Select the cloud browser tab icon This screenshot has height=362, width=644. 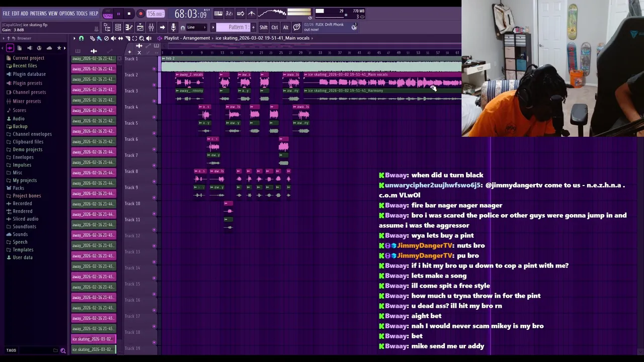pos(49,48)
